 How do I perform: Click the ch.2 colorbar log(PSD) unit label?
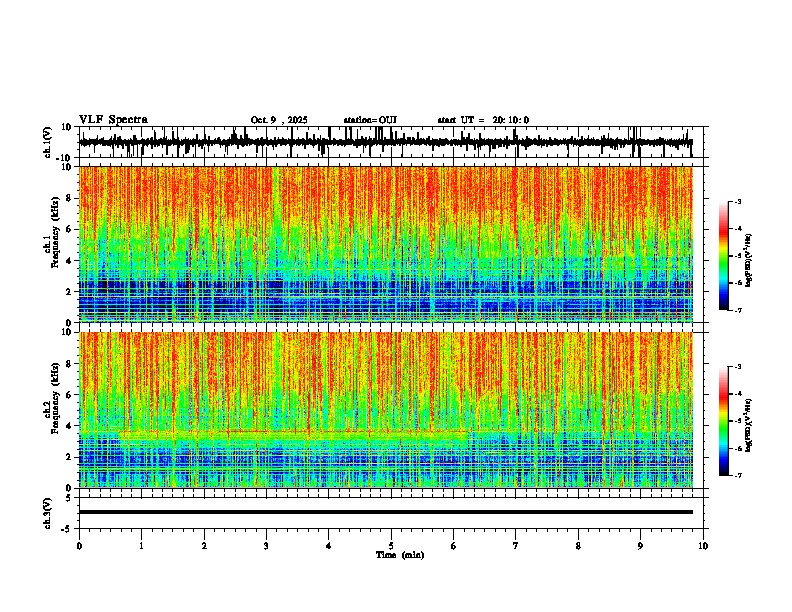coord(748,425)
